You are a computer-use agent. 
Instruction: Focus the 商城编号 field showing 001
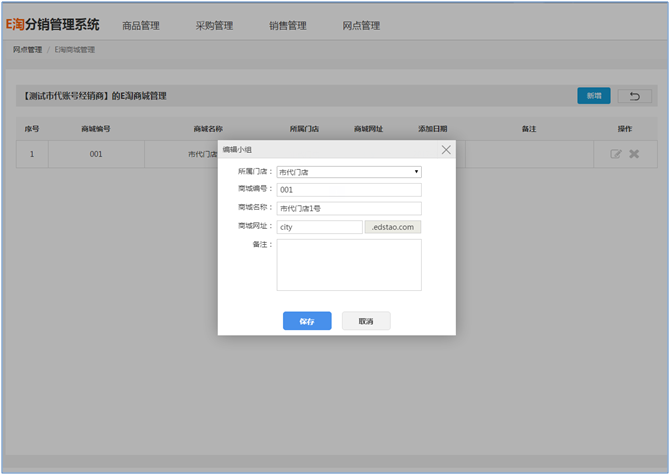coord(349,190)
